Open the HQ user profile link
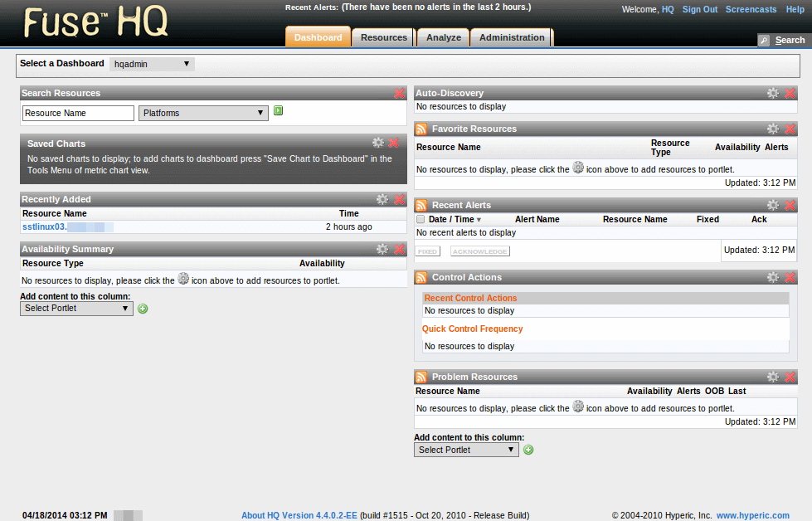The height and width of the screenshot is (521, 812). 668,9
